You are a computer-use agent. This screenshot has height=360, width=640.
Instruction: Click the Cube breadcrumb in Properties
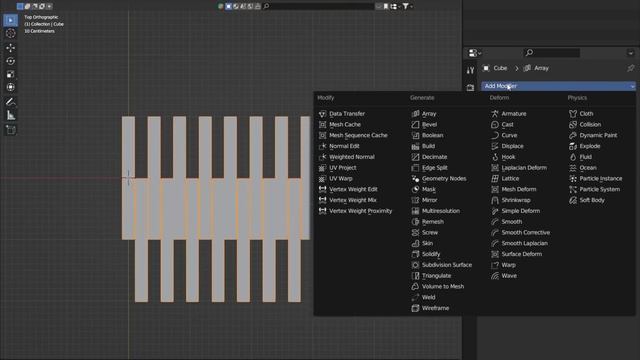(495, 68)
